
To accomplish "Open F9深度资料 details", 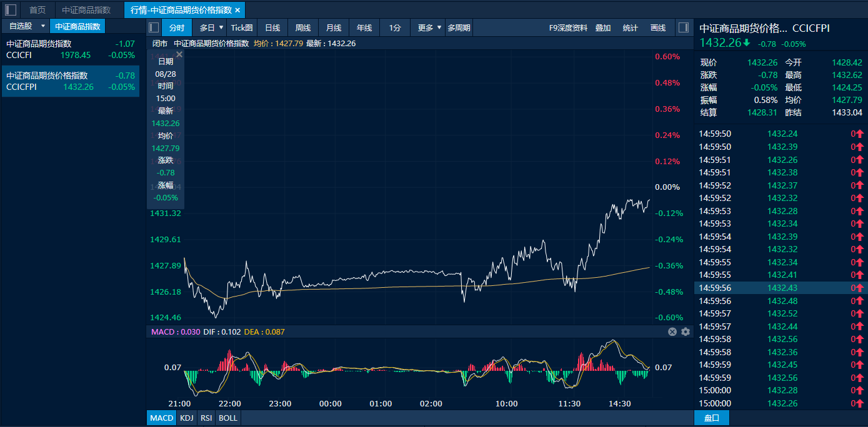I will coord(568,27).
